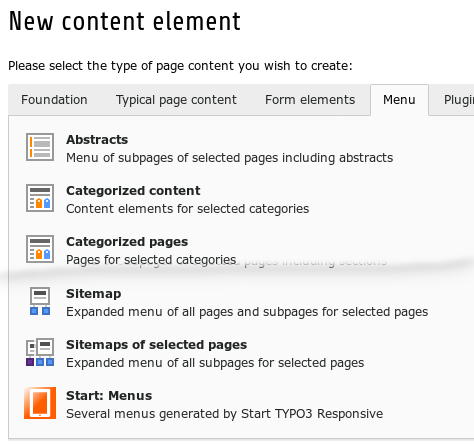Viewport: 474px width, 448px height.
Task: Choose the Categorized pages title link
Action: [127, 242]
